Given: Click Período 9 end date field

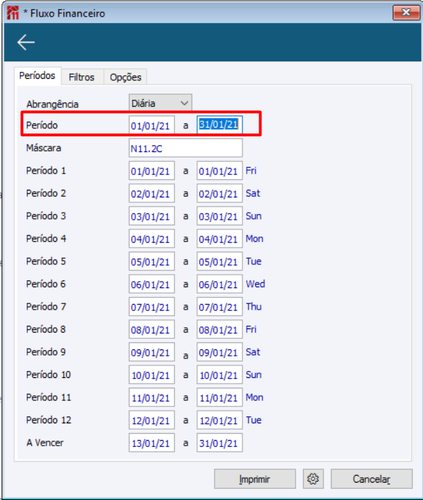Looking at the screenshot, I should (219, 352).
